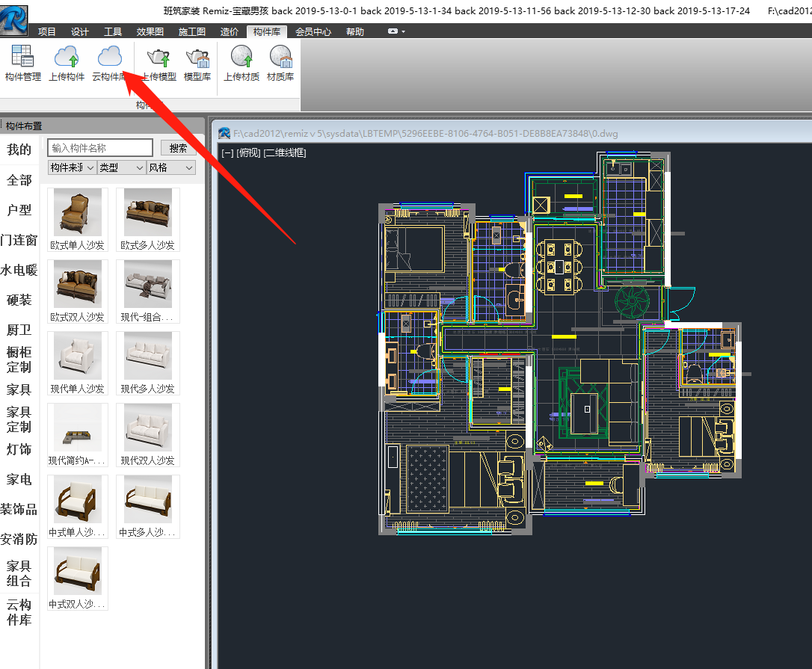Screen dimensions: 812x669
Task: Click the Remiz application logo
Action: click(14, 19)
